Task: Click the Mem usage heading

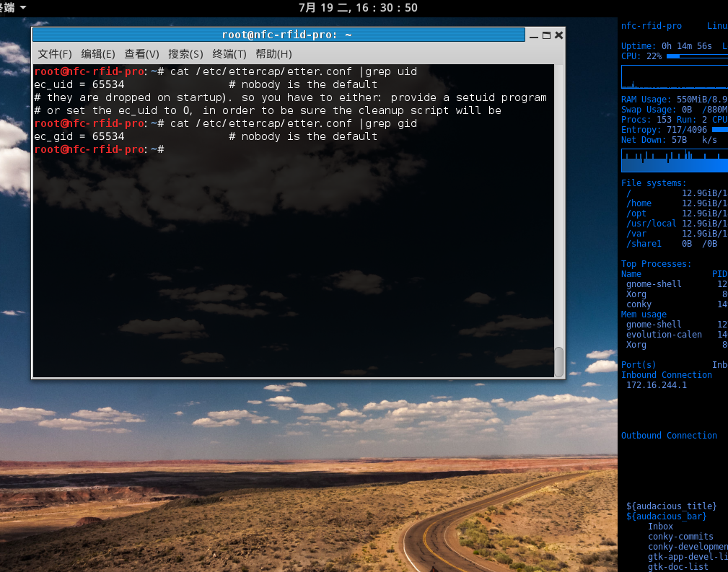Action: (x=644, y=314)
